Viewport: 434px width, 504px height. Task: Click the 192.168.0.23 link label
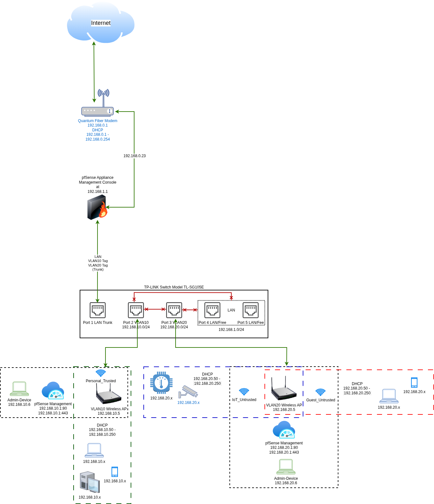point(134,156)
